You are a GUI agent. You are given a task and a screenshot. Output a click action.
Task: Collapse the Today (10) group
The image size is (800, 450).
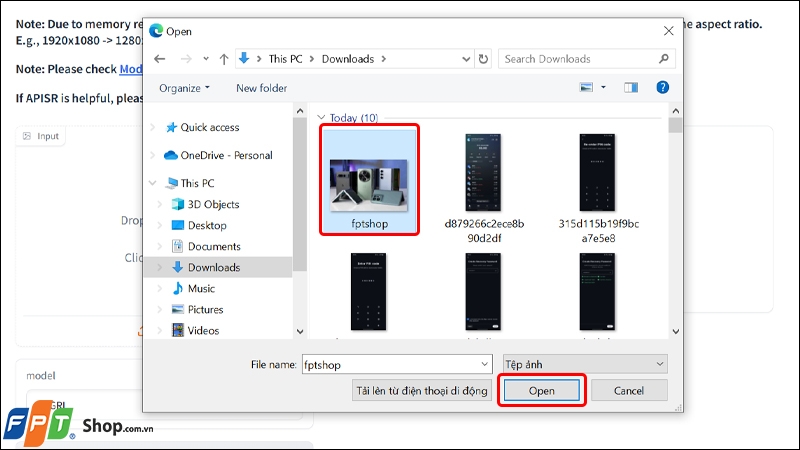(321, 118)
